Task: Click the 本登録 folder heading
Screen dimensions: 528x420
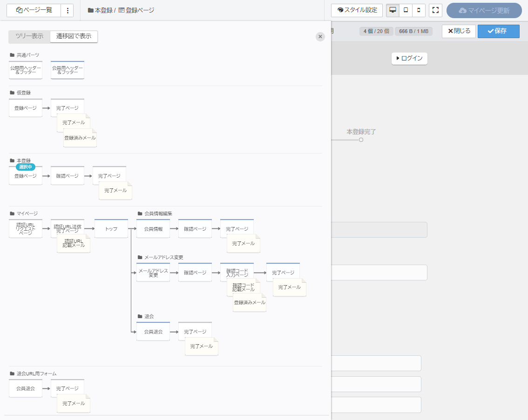Action: coord(20,160)
